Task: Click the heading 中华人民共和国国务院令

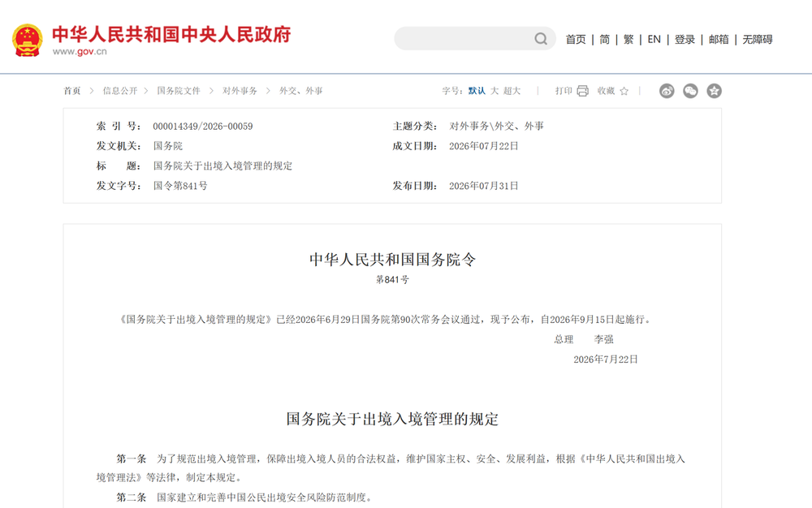Action: coord(392,260)
